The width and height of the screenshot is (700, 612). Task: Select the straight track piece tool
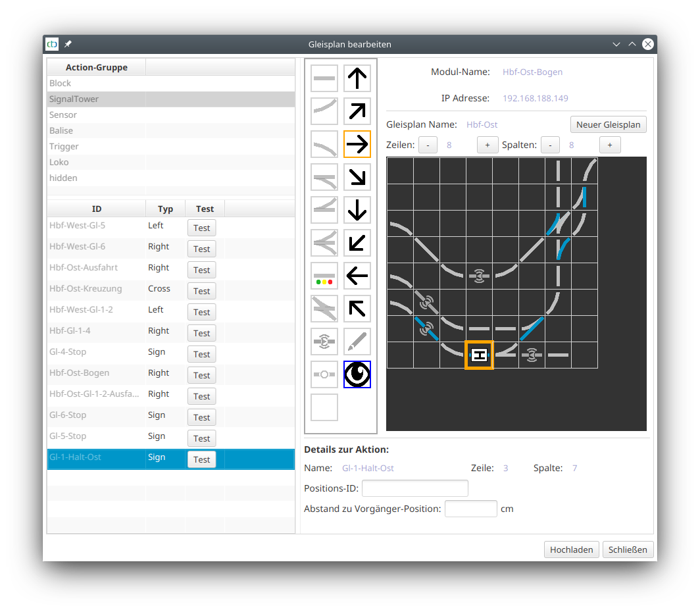(324, 78)
